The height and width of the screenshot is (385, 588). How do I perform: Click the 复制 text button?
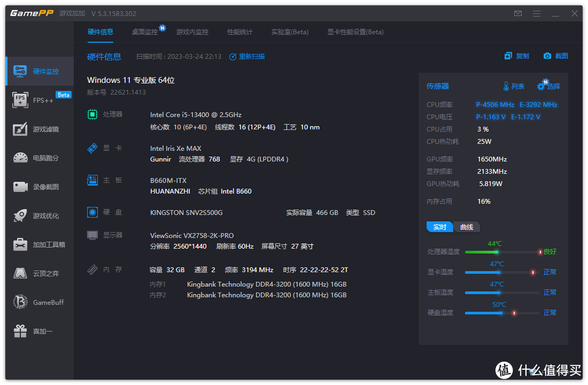coord(522,56)
